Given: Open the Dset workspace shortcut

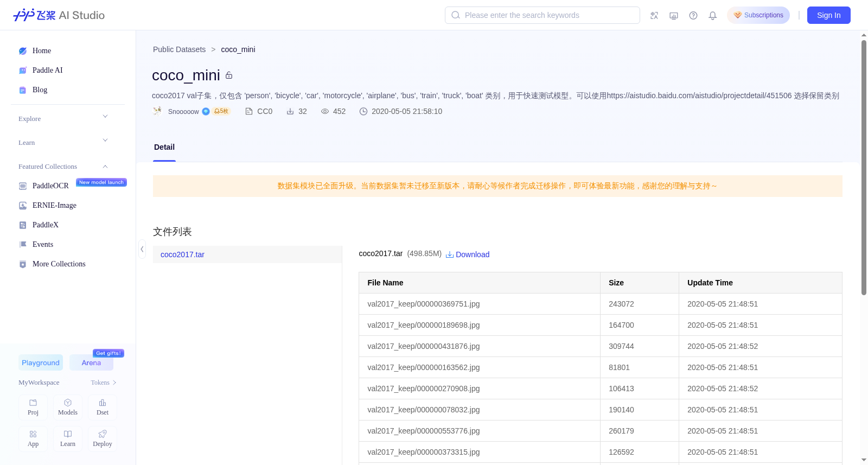Looking at the screenshot, I should coord(103,407).
